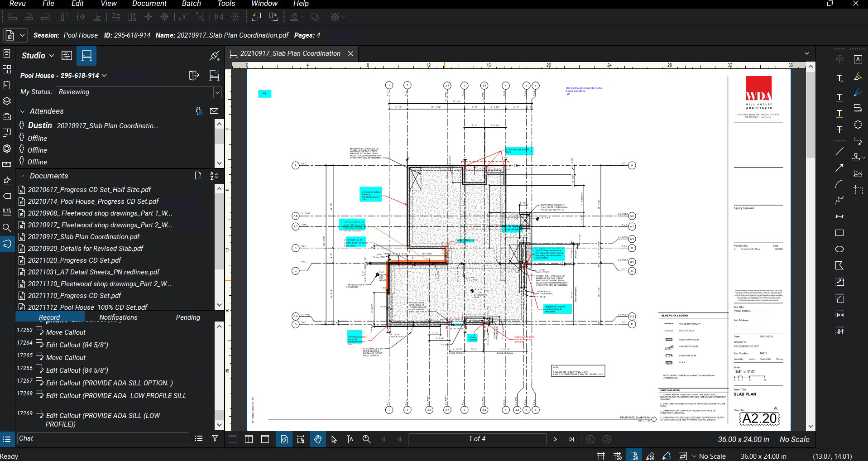868x461 pixels.
Task: Toggle the Pan hand tool
Action: [x=317, y=439]
